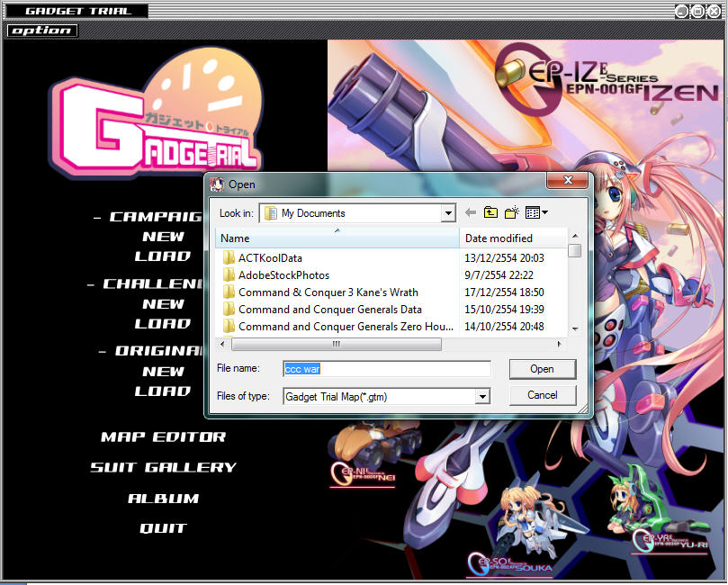728x585 pixels.
Task: Click the file list scroll up arrow
Action: 575,236
